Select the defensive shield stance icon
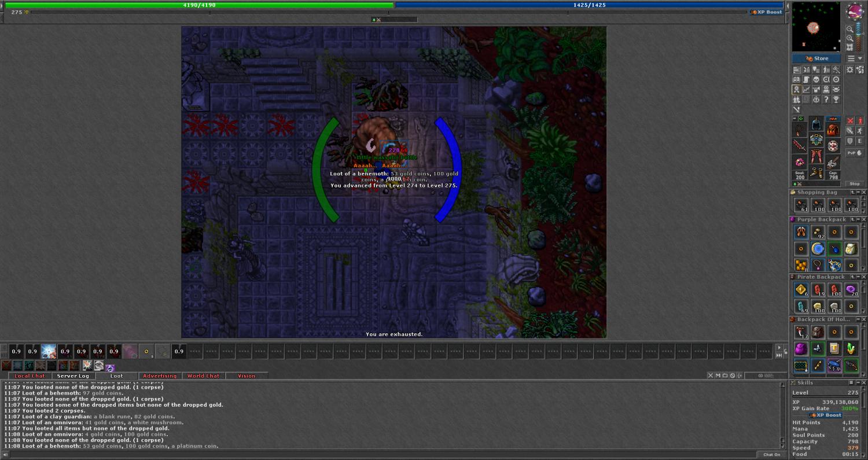Image resolution: width=868 pixels, height=460 pixels. [851, 141]
